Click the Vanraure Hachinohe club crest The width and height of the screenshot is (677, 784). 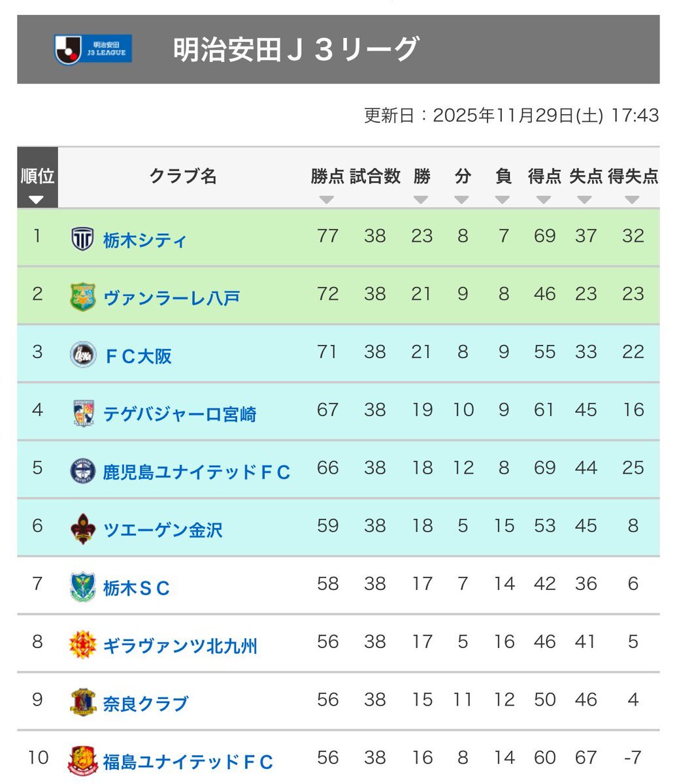coord(82,297)
